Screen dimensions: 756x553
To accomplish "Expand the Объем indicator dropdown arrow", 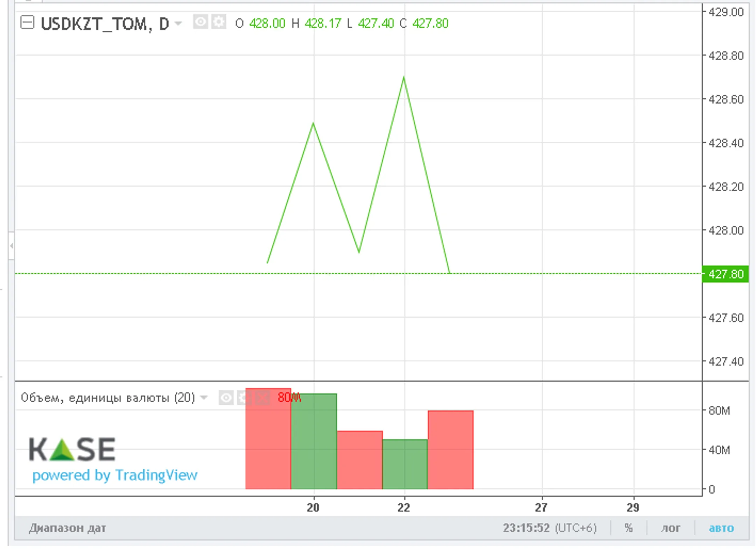I will pos(204,398).
